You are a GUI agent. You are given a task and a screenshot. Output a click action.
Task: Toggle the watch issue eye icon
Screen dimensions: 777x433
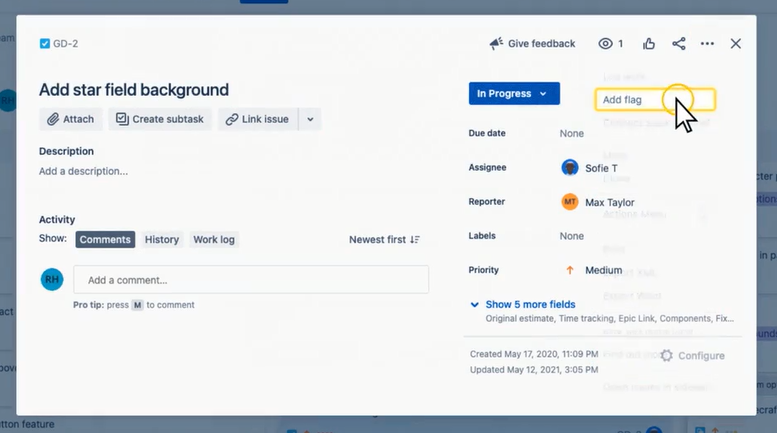click(x=605, y=44)
